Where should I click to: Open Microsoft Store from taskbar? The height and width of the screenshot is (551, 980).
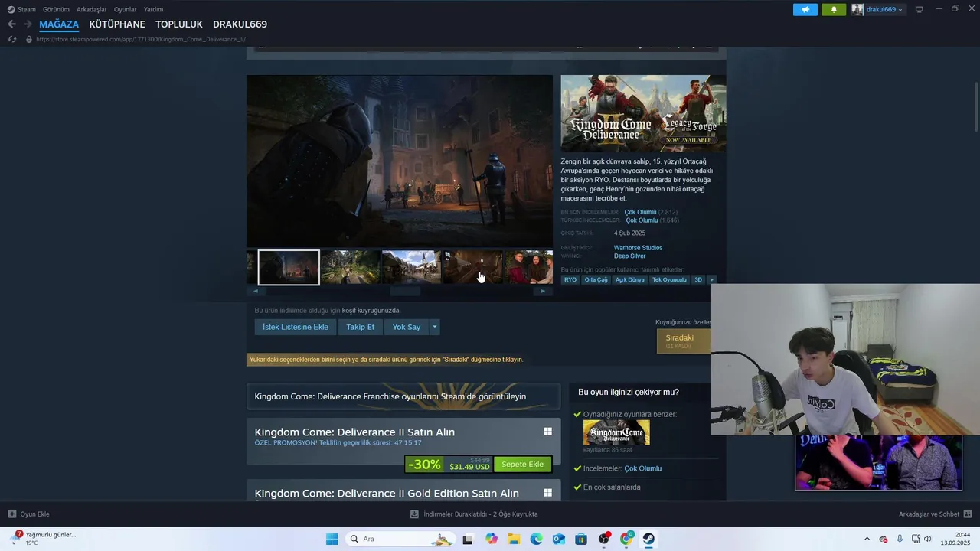581,540
